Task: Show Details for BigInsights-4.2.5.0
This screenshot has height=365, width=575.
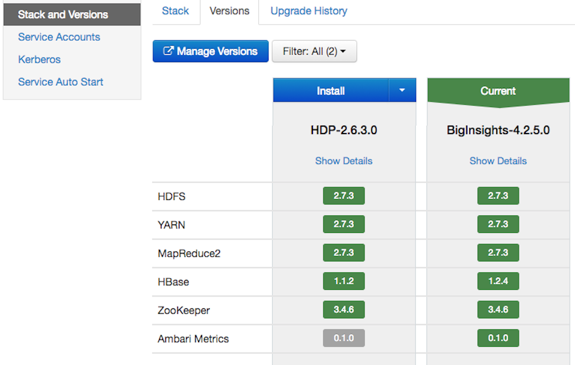Action: point(498,161)
